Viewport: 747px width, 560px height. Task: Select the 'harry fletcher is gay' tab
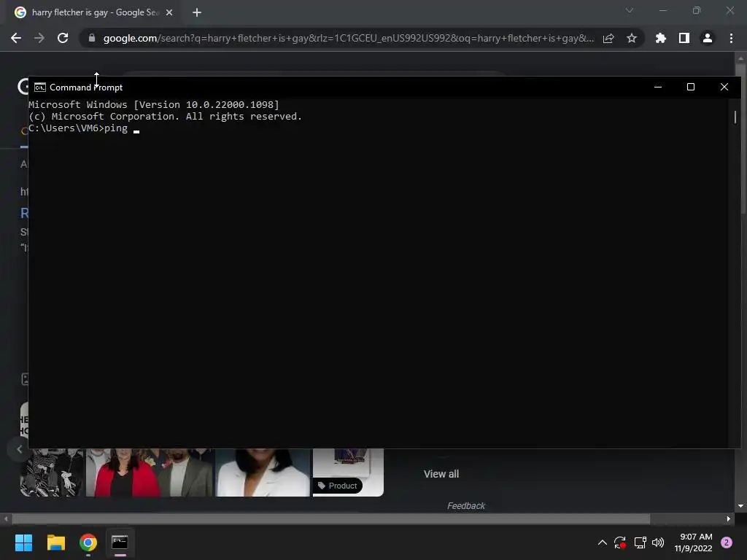tap(94, 12)
